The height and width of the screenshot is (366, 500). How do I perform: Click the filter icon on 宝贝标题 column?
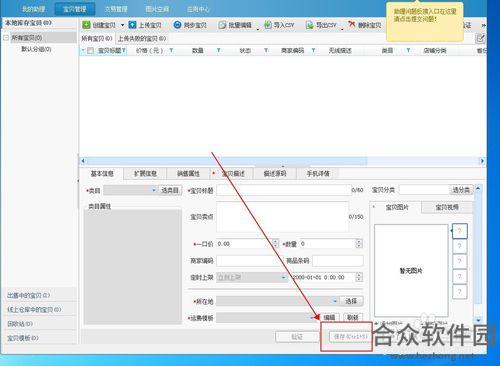click(124, 50)
